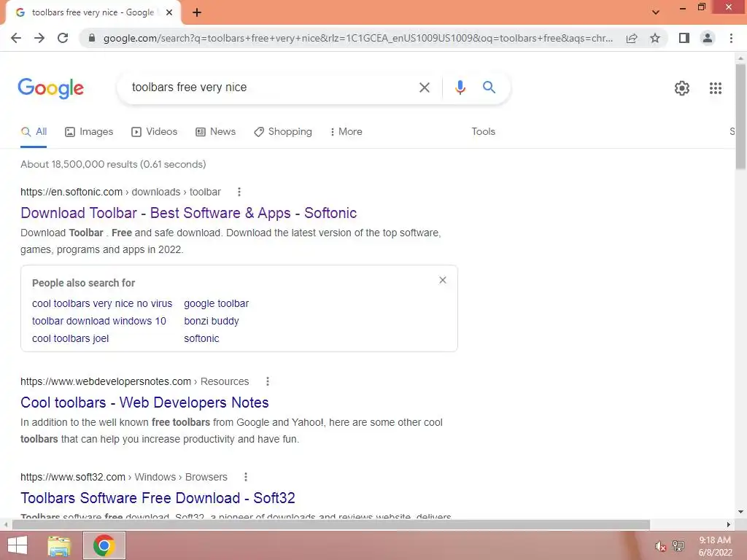Switch to News results
The width and height of the screenshot is (747, 560).
(216, 132)
